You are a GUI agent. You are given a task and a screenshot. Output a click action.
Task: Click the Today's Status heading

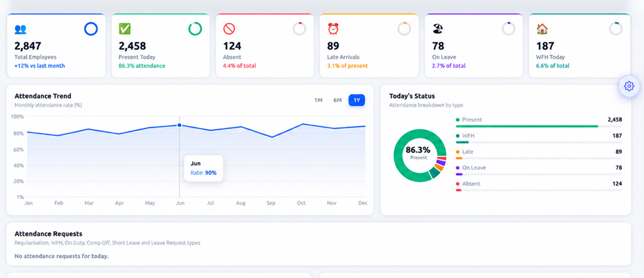[x=412, y=96]
